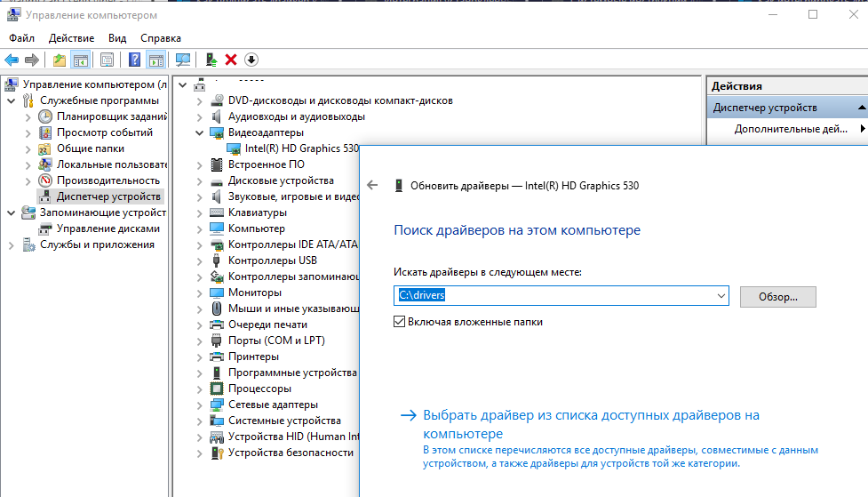
Task: Open the Файл menu
Action: tap(22, 38)
